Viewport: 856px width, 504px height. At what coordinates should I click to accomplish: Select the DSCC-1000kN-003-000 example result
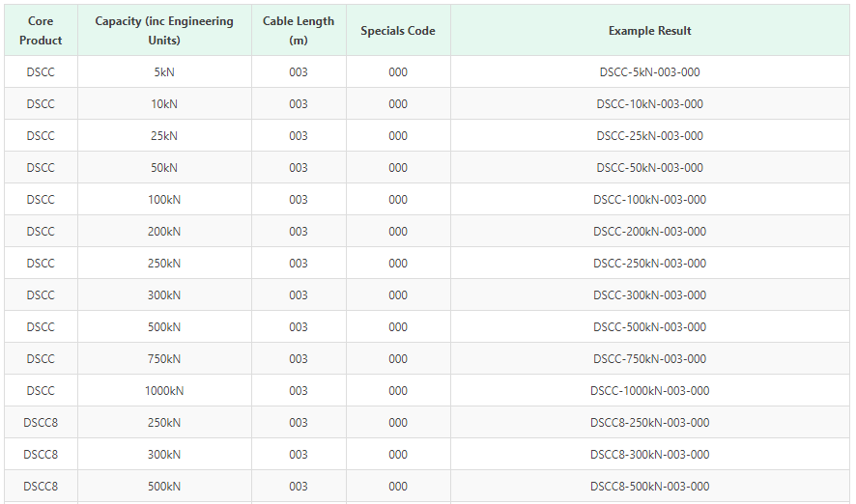coord(649,391)
